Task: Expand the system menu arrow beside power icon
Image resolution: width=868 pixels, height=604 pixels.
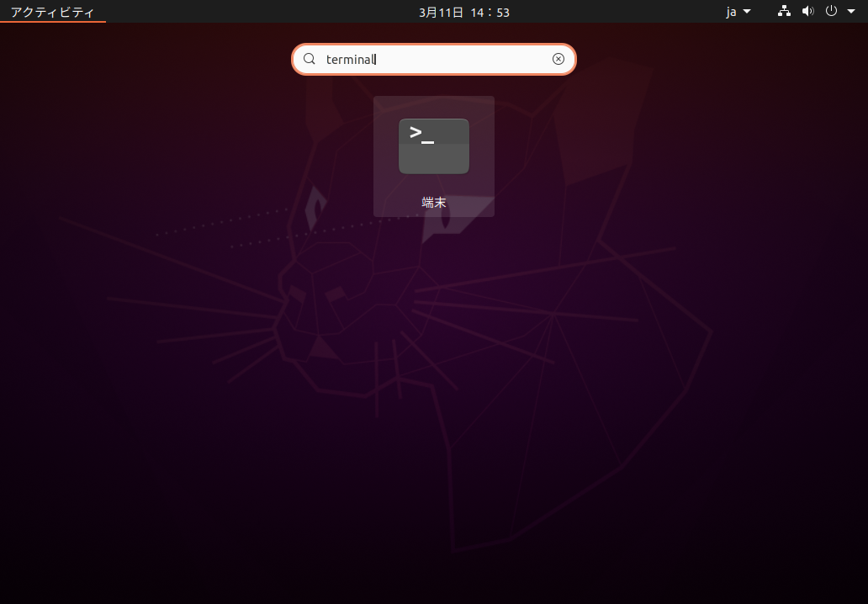Action: [850, 12]
